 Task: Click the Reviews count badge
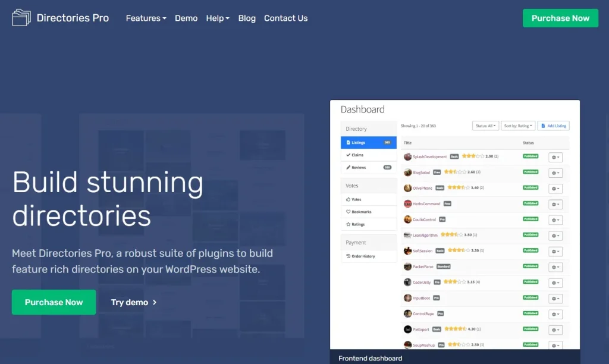pyautogui.click(x=387, y=168)
